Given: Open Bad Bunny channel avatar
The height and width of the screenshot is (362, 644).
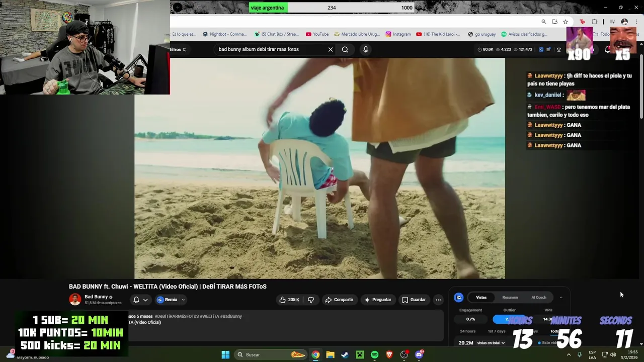Looking at the screenshot, I should pyautogui.click(x=75, y=299).
